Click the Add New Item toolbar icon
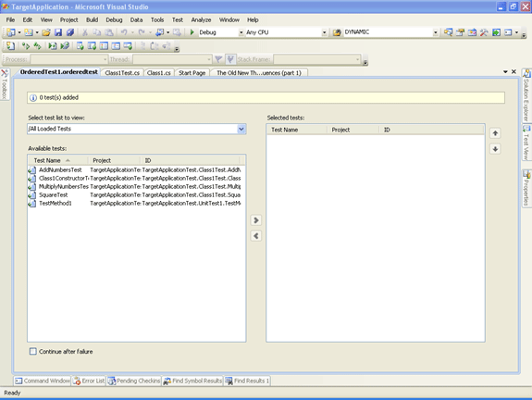This screenshot has height=400, width=532. (29, 32)
